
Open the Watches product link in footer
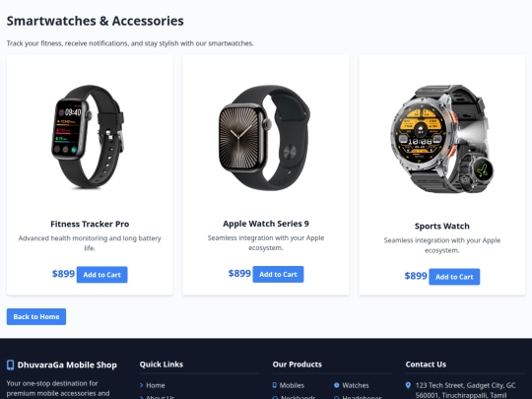pyautogui.click(x=356, y=385)
